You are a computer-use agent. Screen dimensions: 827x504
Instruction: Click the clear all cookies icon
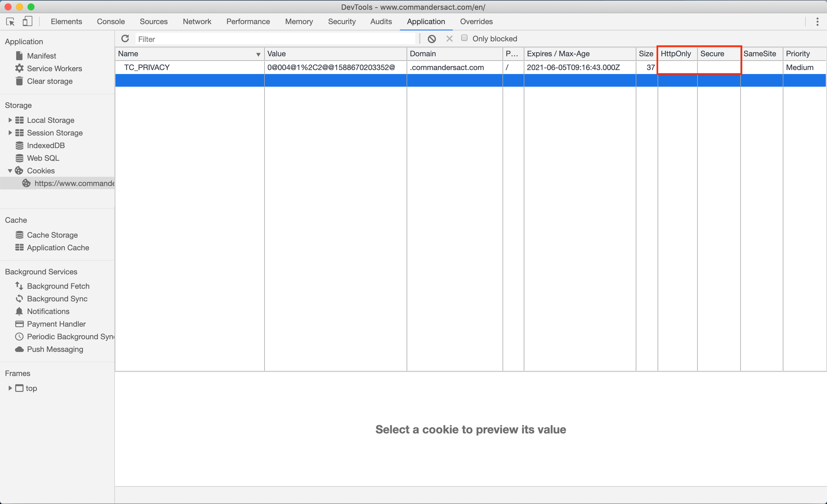tap(432, 39)
